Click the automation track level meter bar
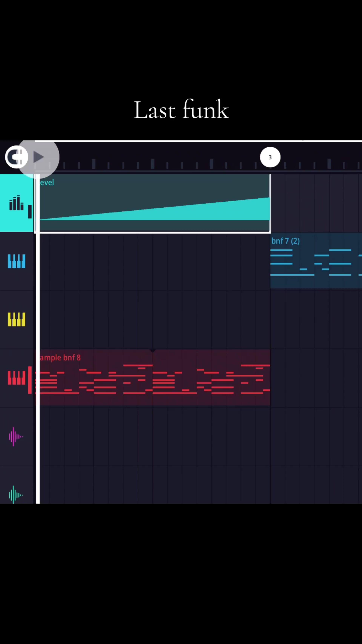 coord(30,212)
